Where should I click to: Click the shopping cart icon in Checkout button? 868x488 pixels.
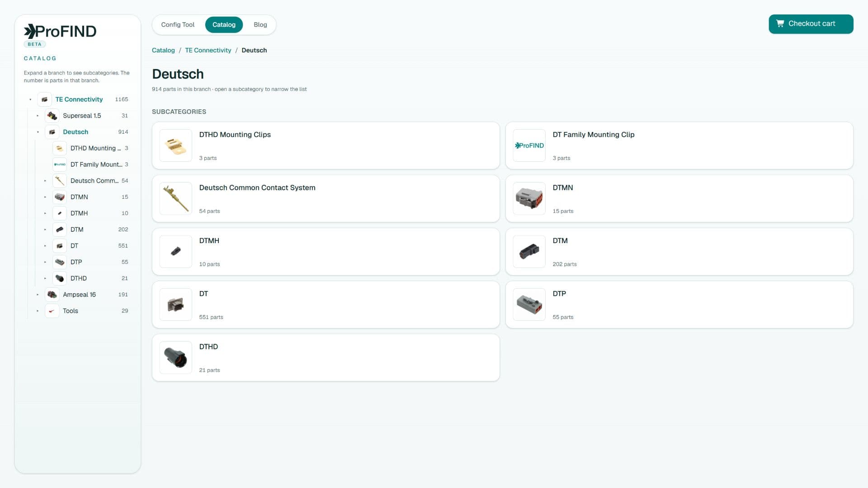tap(780, 23)
